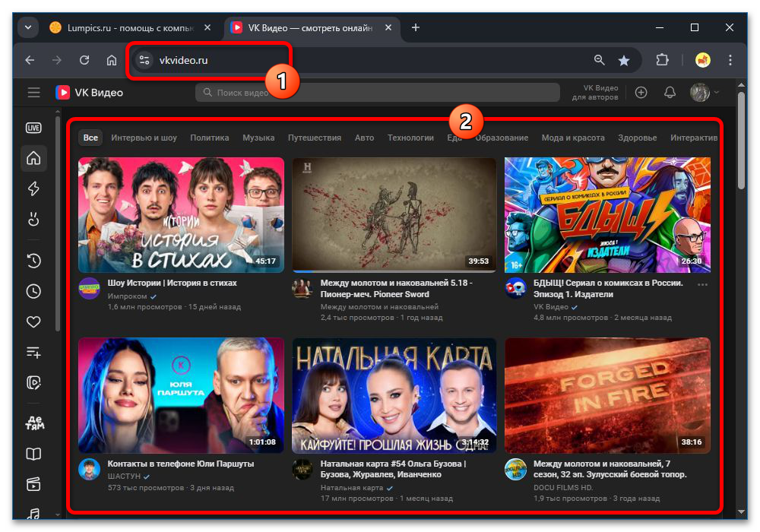Open a new browser tab
Viewport: 760px width, 532px height.
416,27
